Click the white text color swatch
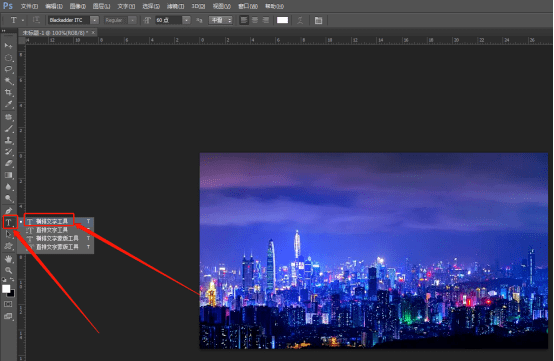 282,20
